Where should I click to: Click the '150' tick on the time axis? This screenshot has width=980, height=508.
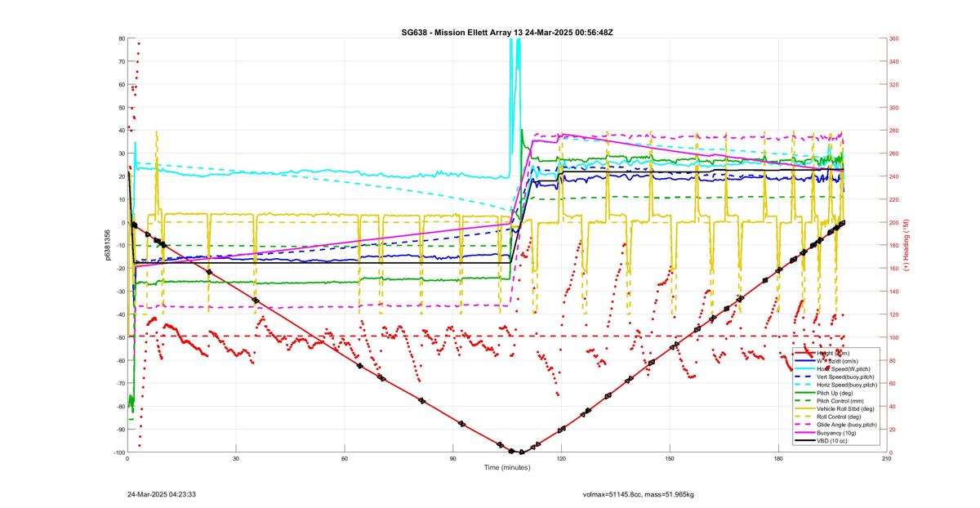click(670, 459)
